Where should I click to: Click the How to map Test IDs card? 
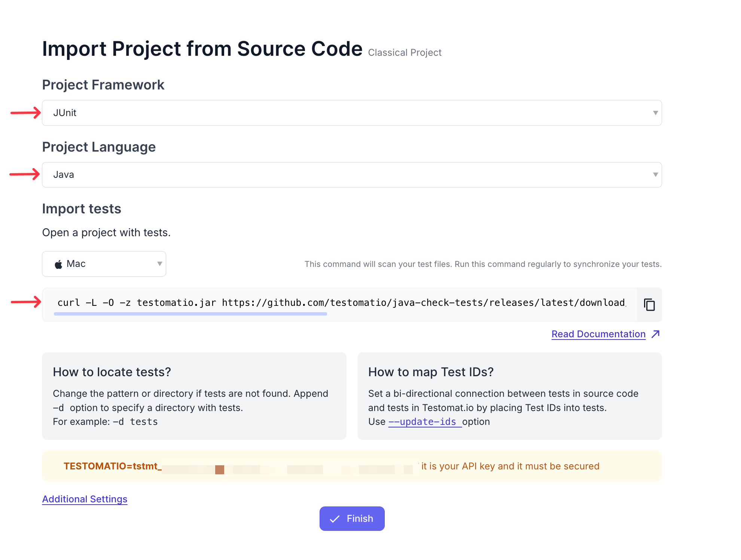[509, 396]
